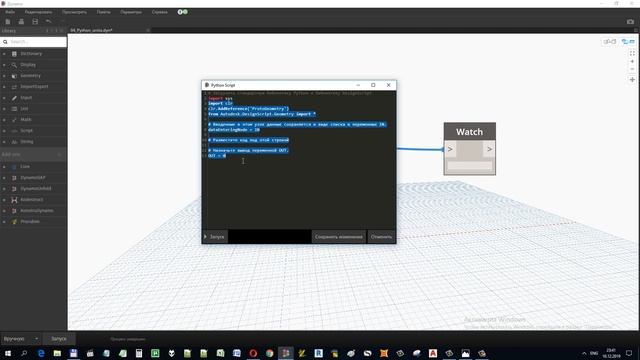
Task: Expand the List category arrow
Action: pos(4,109)
